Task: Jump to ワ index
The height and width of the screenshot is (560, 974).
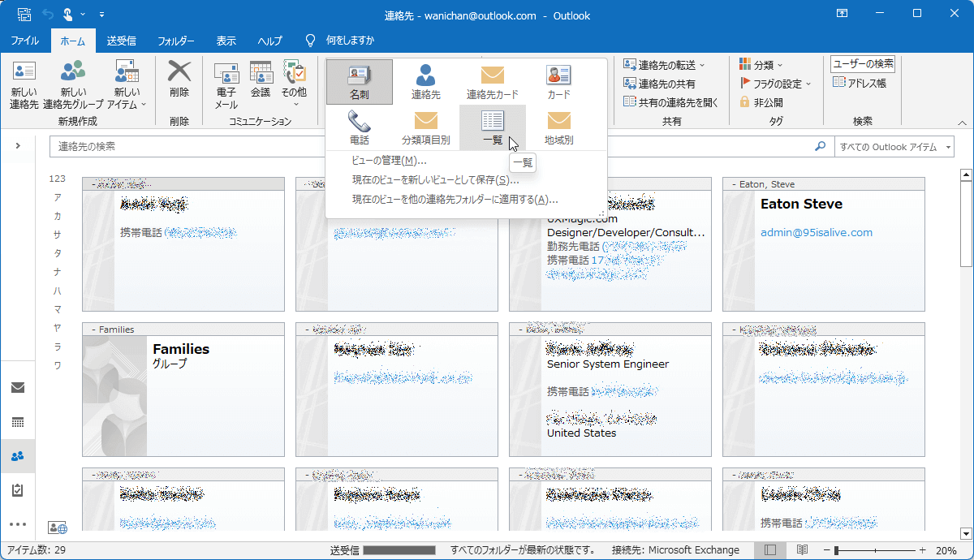Action: pos(58,365)
